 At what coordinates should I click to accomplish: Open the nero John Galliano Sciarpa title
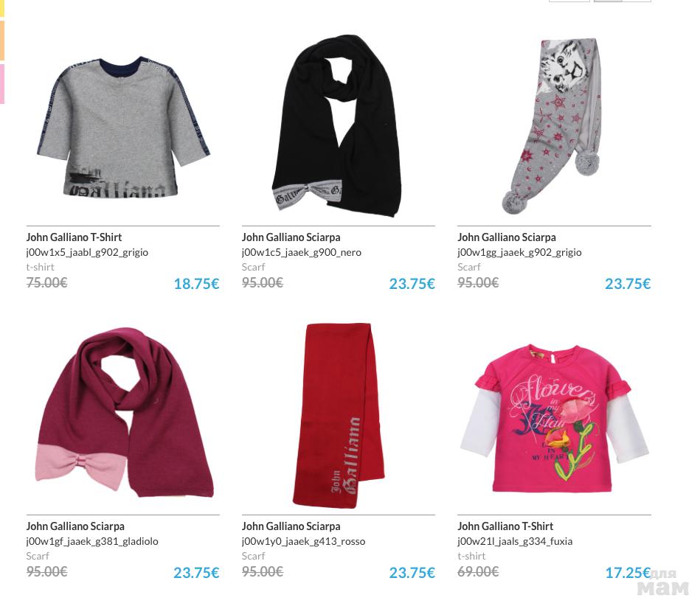click(x=291, y=237)
